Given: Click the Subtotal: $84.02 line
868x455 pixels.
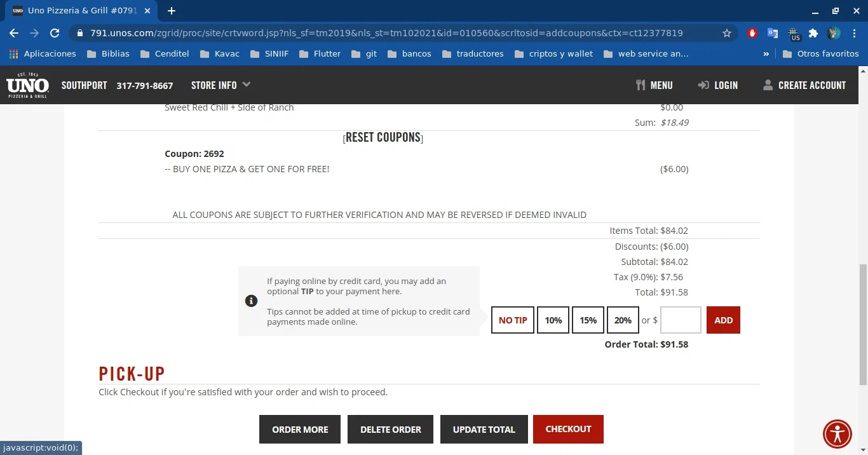Looking at the screenshot, I should (x=654, y=262).
